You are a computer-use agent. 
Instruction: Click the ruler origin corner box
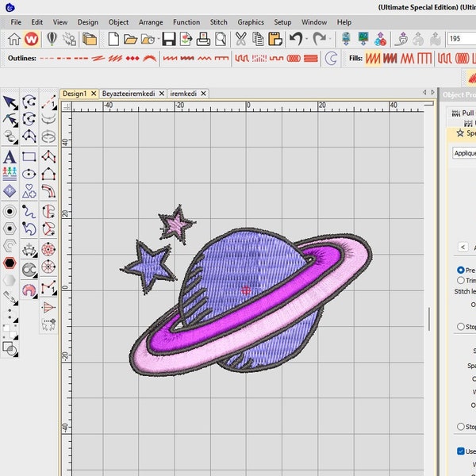[x=67, y=106]
